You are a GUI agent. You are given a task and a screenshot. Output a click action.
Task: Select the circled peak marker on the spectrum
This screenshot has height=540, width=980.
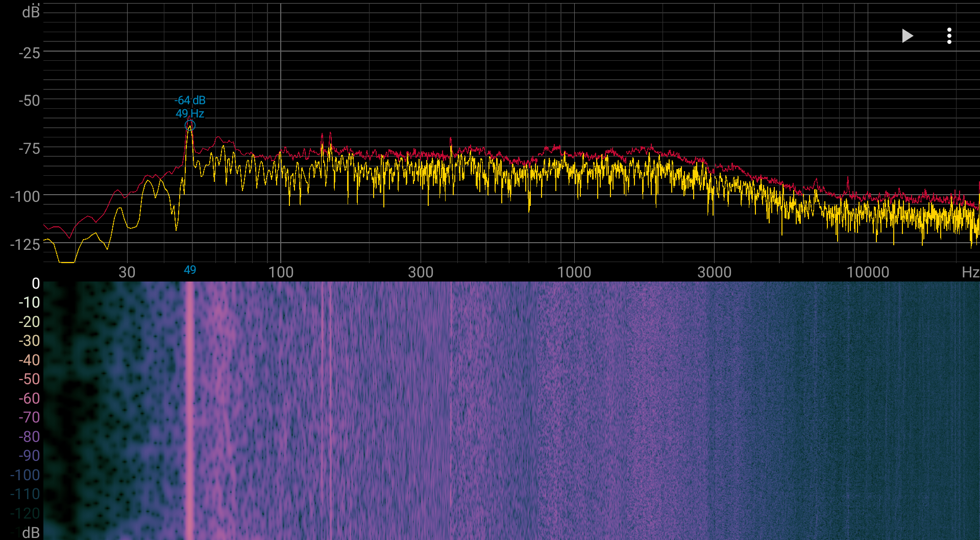click(190, 125)
